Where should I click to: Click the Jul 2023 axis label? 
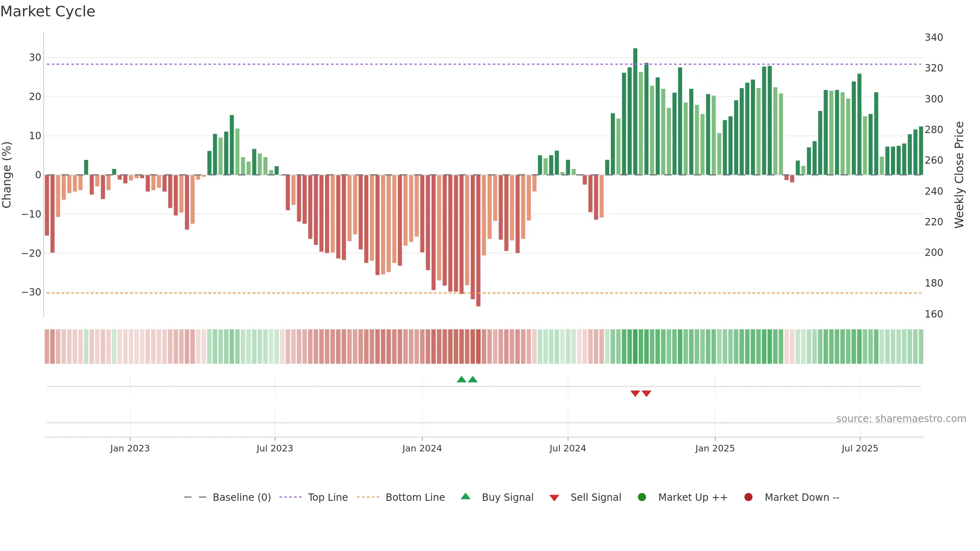pos(275,448)
